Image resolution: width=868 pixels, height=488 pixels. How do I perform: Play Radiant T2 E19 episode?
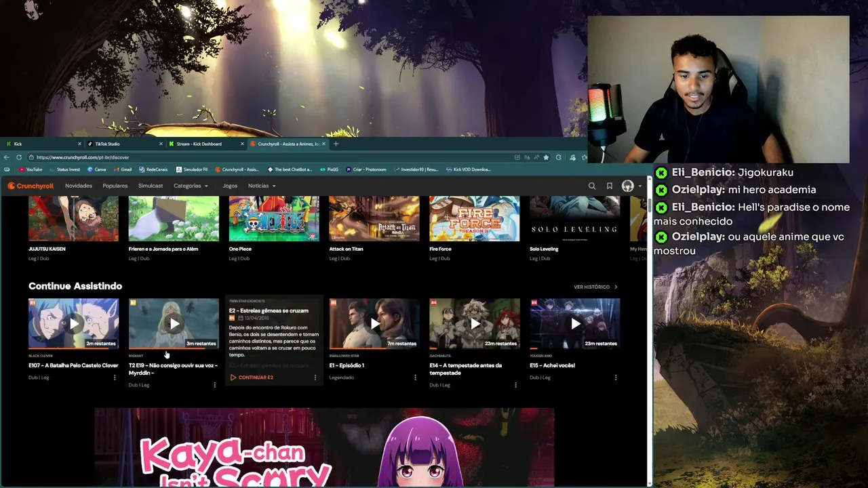click(174, 323)
